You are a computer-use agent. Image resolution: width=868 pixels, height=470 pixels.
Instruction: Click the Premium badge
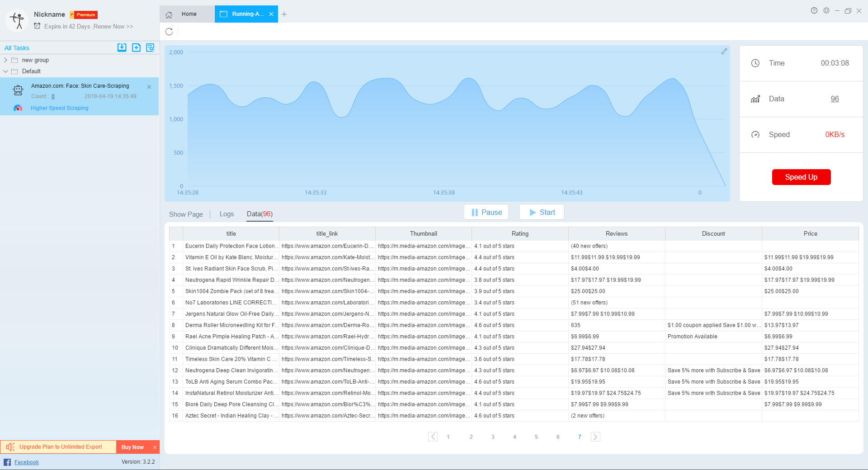pyautogui.click(x=84, y=15)
